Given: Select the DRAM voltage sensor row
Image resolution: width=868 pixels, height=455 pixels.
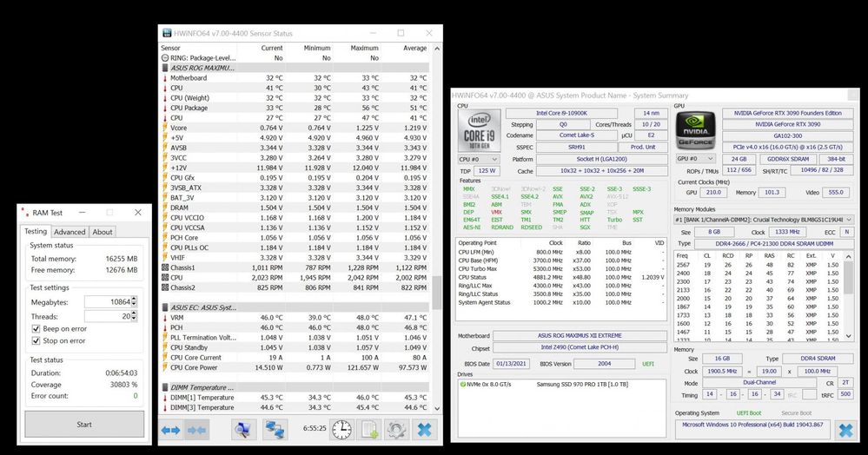Looking at the screenshot, I should point(295,208).
